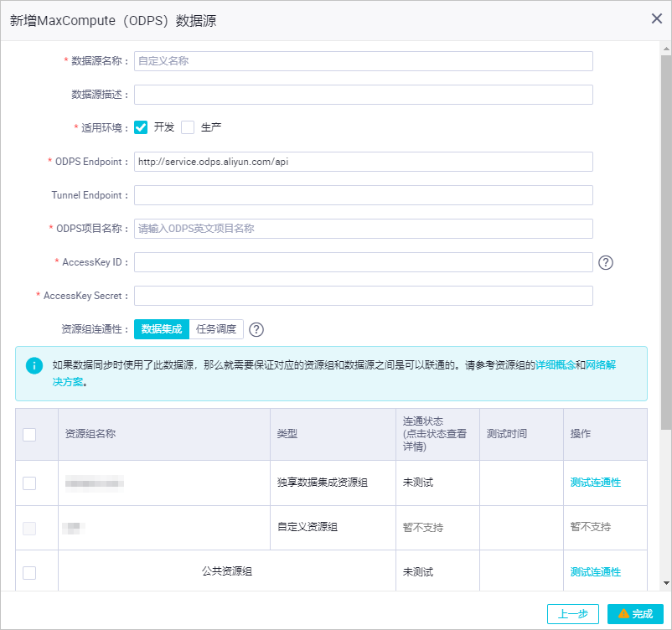Click the AccessKey Secret field
Screen dimensions: 672x630
coord(364,296)
